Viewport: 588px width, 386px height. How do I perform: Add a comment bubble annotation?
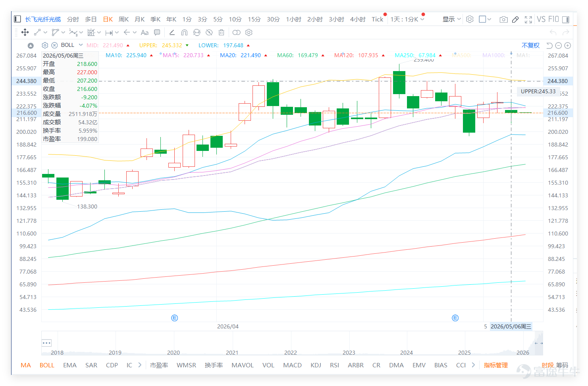click(x=157, y=32)
